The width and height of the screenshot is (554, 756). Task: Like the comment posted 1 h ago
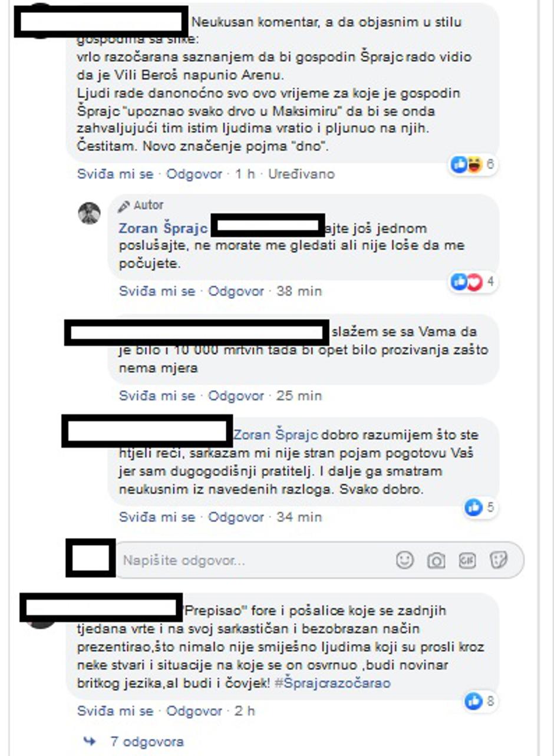click(x=115, y=174)
